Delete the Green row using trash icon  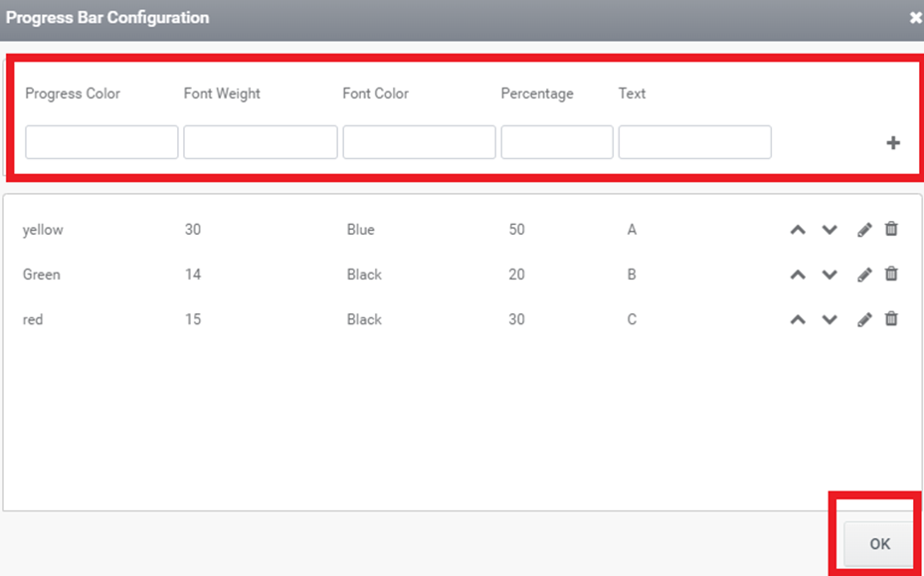click(x=891, y=274)
